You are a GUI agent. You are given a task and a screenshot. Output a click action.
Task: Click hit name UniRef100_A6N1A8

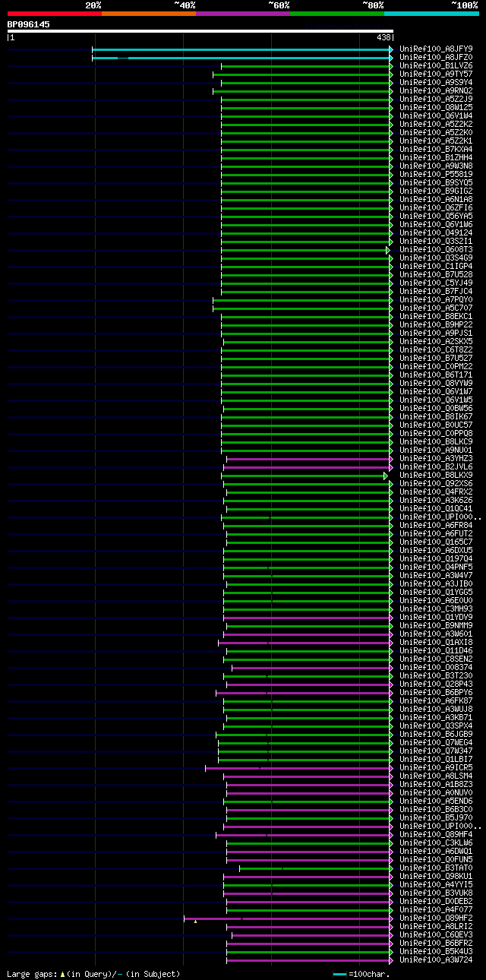(436, 200)
